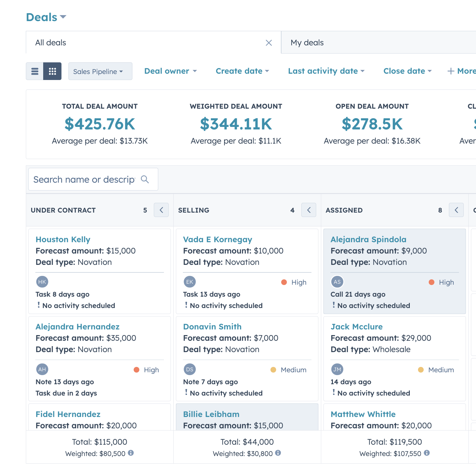
Task: Click the search magnifier icon
Action: (x=145, y=179)
